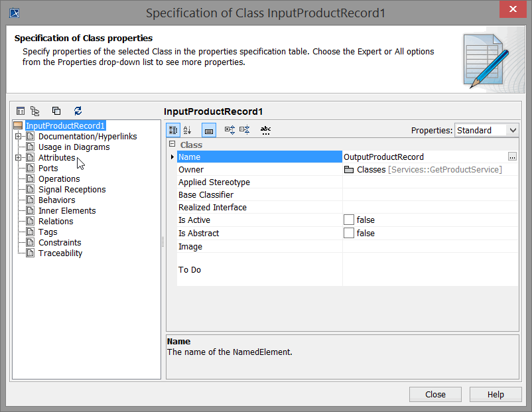
Task: Click the Help button
Action: pos(496,394)
